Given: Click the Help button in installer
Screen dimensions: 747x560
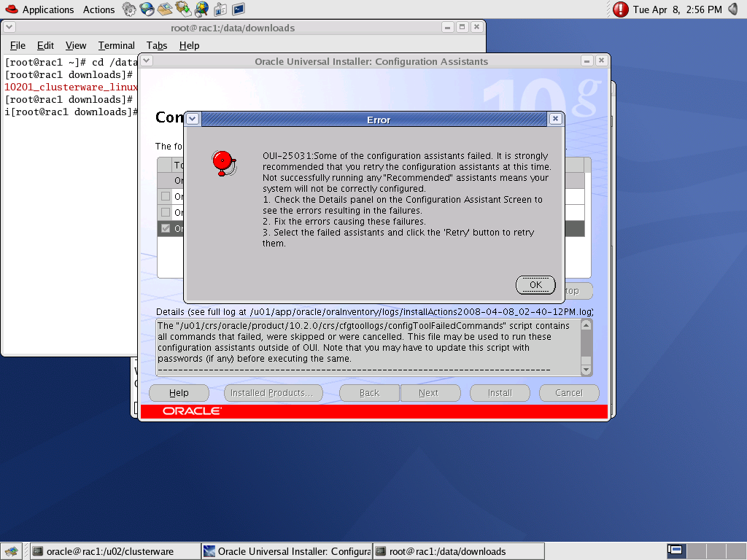Looking at the screenshot, I should 179,393.
